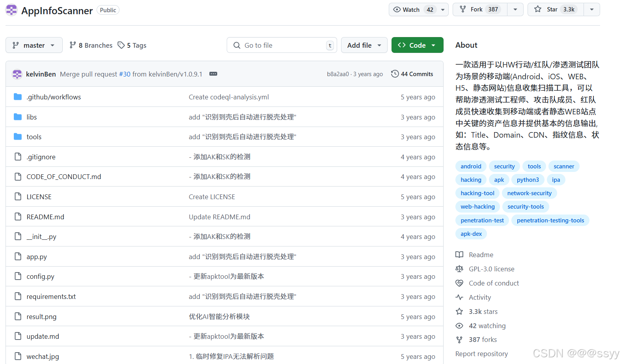The width and height of the screenshot is (621, 364).
Task: Open the 'Create codeql-analysis.yml' commit message
Action: pyautogui.click(x=229, y=97)
